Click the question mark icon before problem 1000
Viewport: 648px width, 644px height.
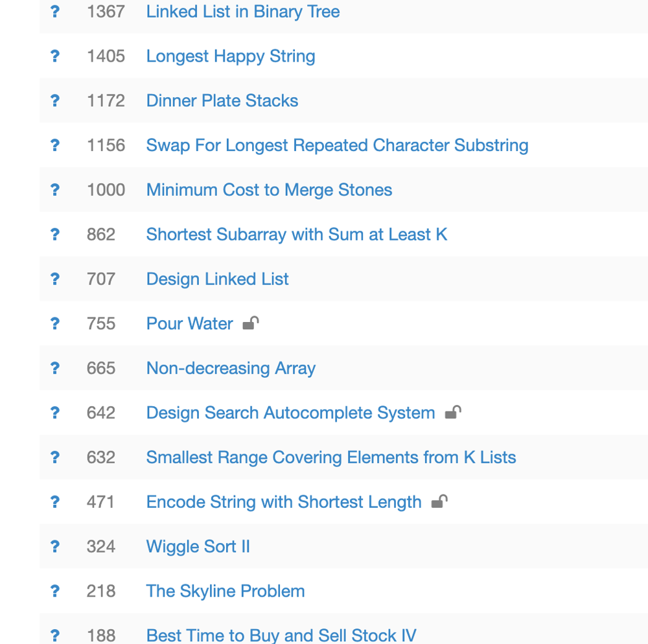point(55,190)
